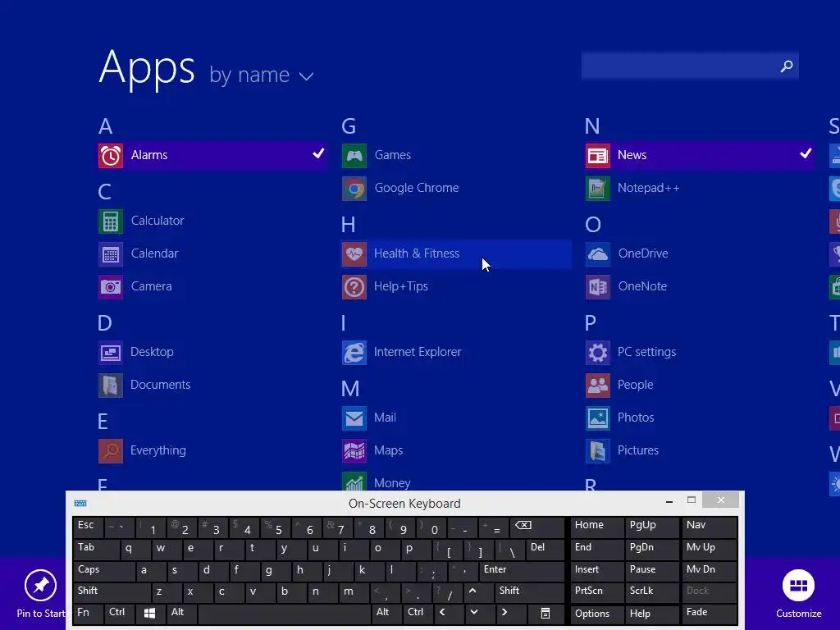Click the letter H group header

[x=348, y=225]
